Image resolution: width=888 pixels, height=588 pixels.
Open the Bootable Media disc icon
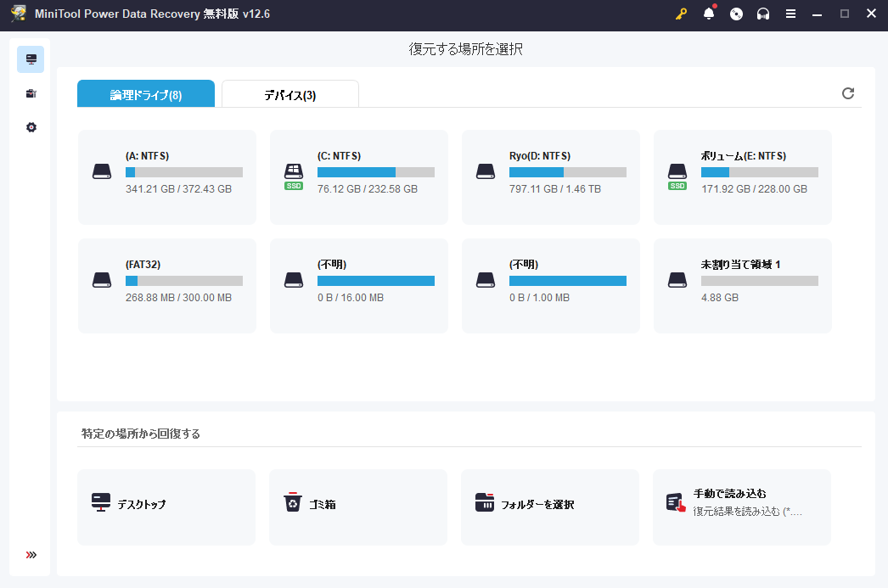click(x=736, y=13)
